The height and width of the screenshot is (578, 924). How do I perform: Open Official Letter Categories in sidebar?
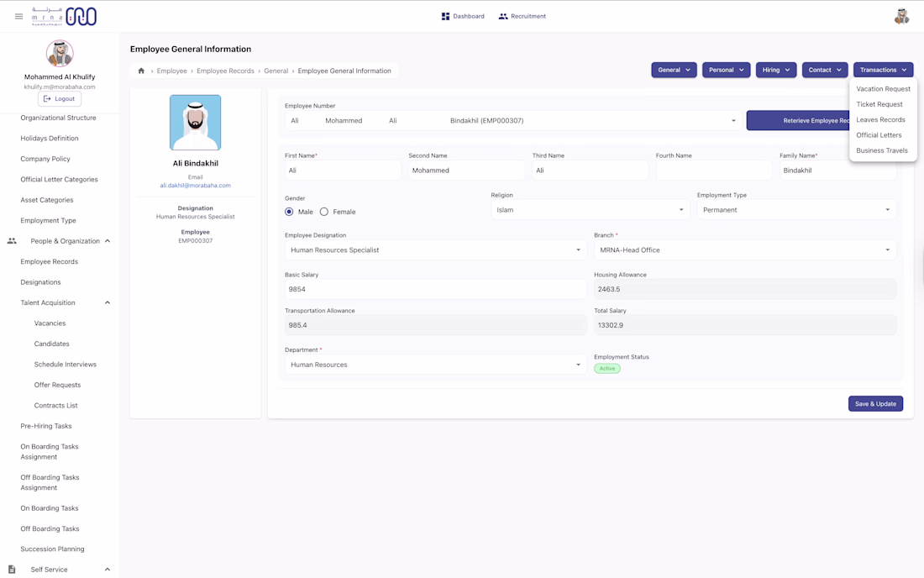59,180
